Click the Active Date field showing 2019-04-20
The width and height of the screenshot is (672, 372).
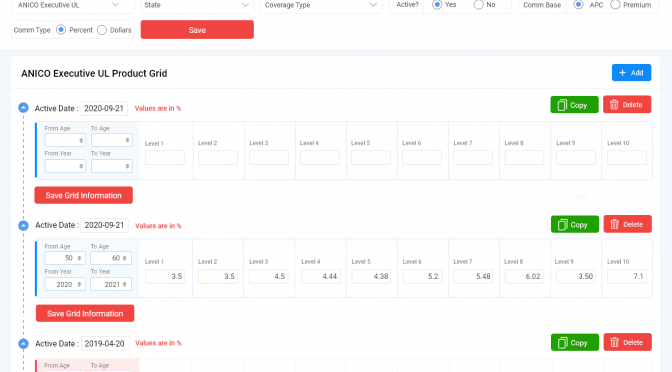105,343
